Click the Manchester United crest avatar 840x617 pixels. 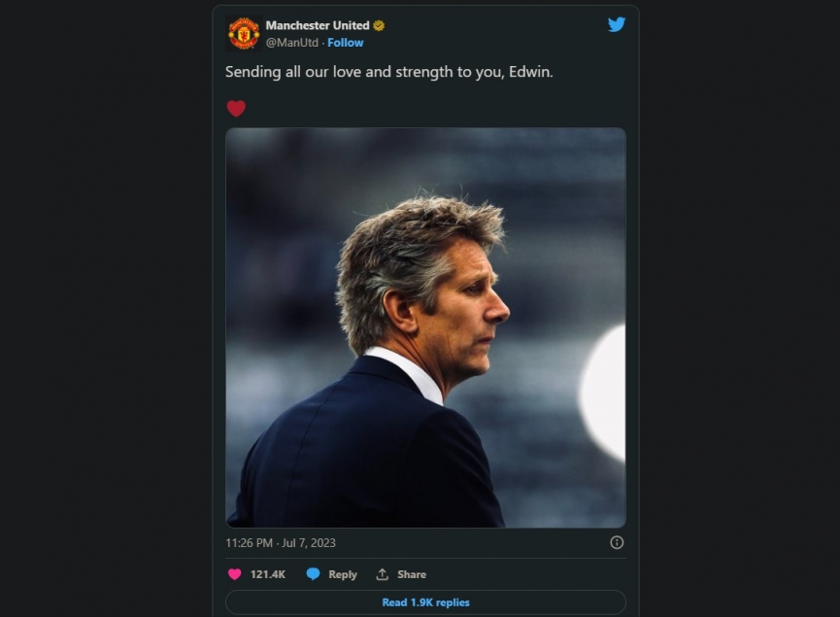244,33
